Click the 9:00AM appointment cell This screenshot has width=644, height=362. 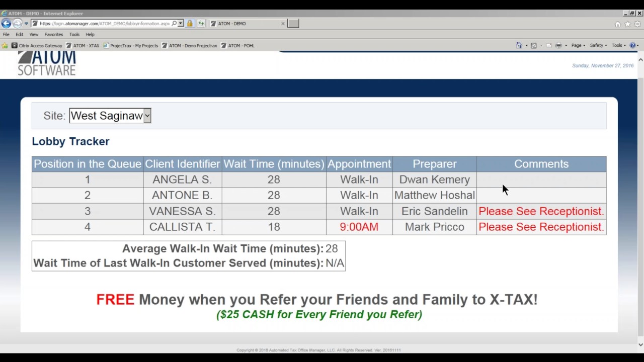click(x=359, y=227)
